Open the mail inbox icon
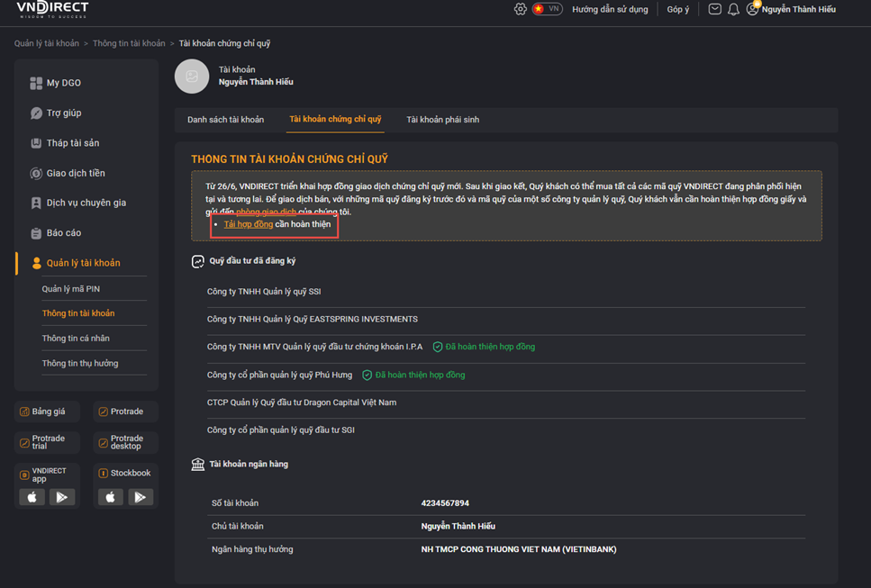The image size is (871, 588). point(715,9)
